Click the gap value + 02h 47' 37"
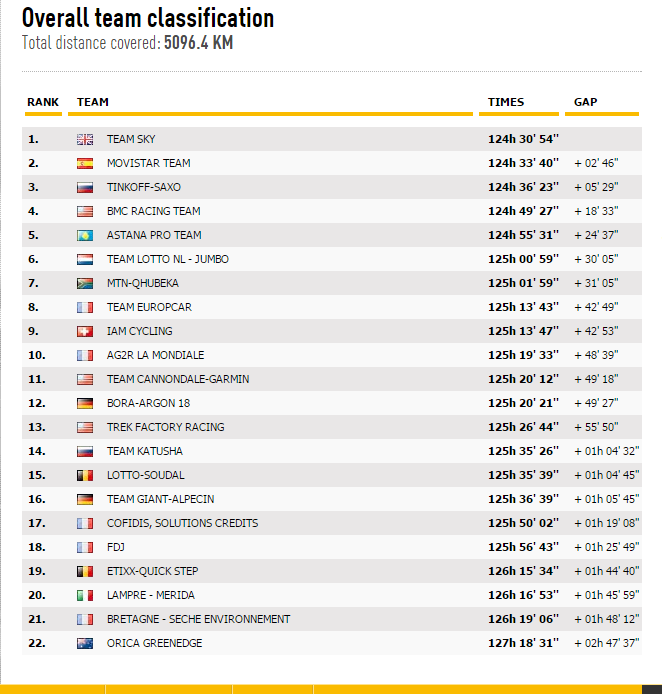Viewport: 662px width, 694px height. tap(607, 643)
